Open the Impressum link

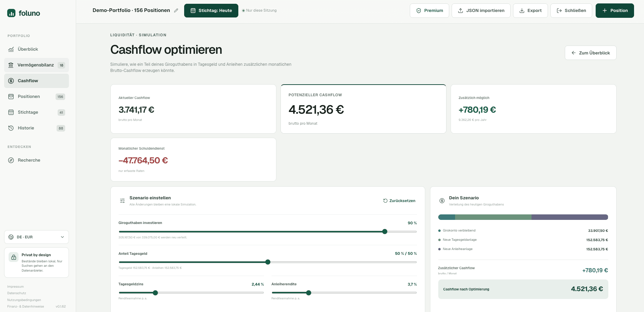click(15, 287)
